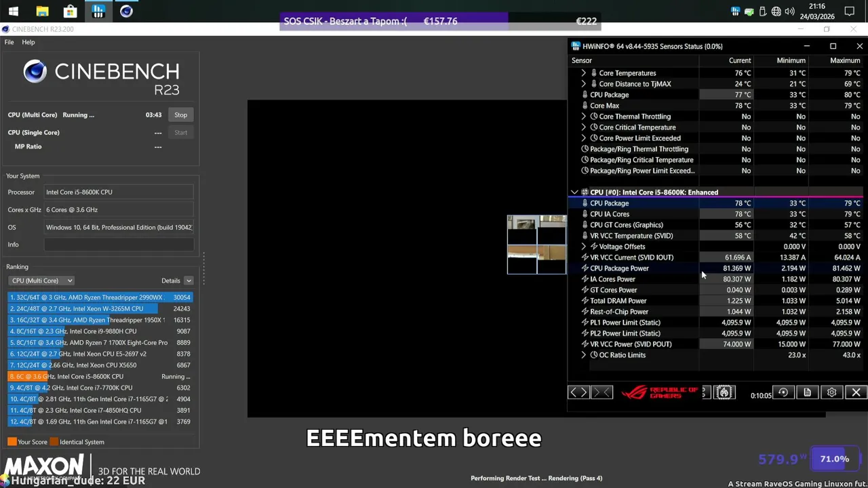The image size is (868, 488).
Task: Select Ryzen 7 1700X ranking entry
Action: click(x=100, y=342)
